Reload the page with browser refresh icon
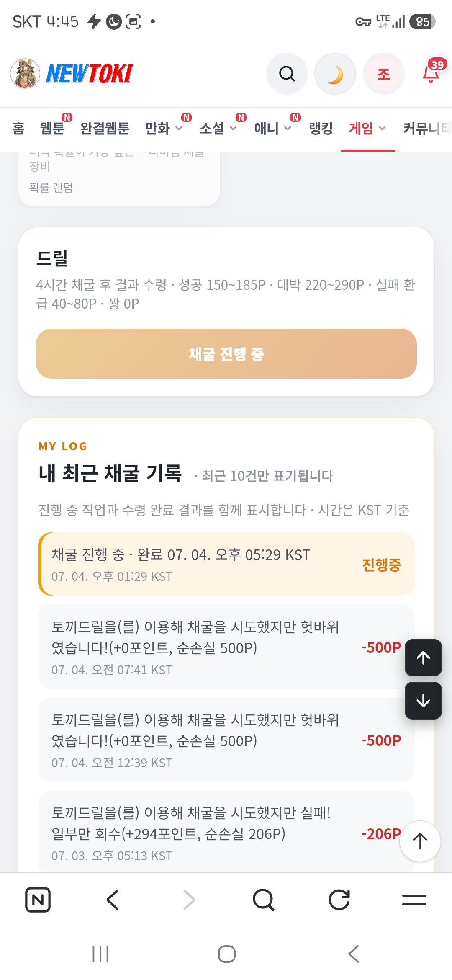 click(x=339, y=900)
